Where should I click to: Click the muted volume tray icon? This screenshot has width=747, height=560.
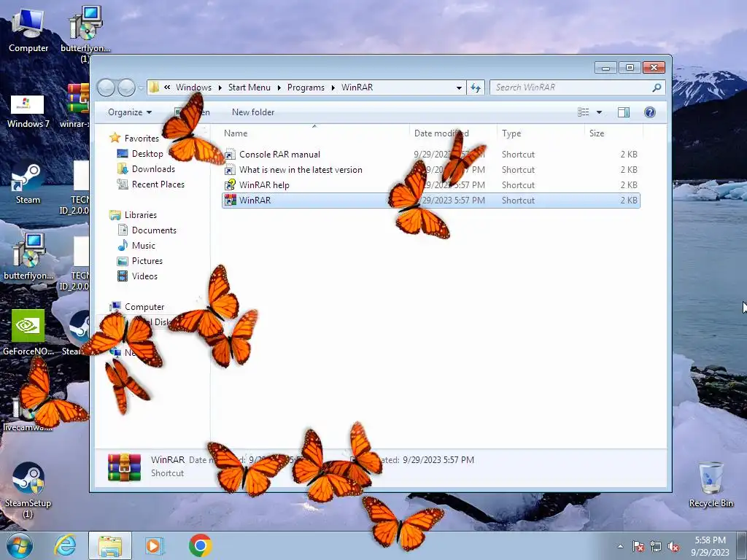point(673,546)
